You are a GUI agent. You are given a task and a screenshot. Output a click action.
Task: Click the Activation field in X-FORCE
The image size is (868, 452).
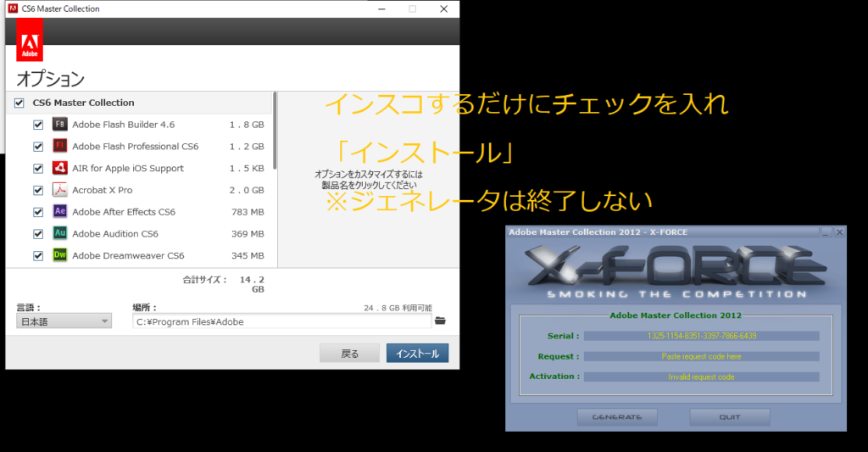(x=701, y=377)
